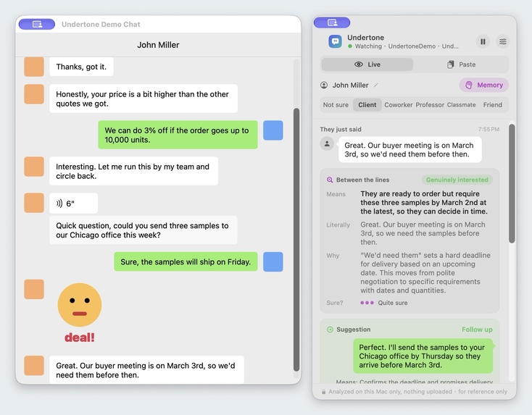Open the Memory button
This screenshot has width=532, height=415.
(484, 85)
